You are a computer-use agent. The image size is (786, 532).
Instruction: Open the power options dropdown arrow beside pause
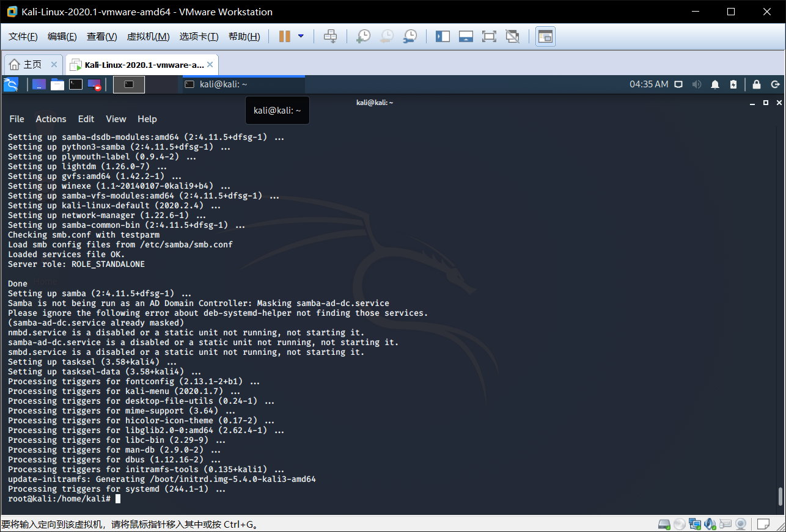301,37
